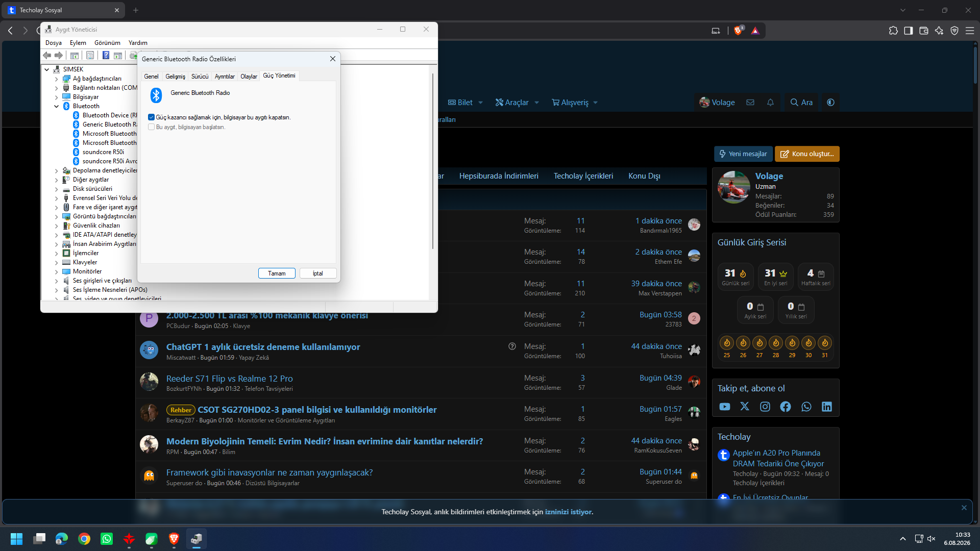Open forum notifications bell icon

point(770,103)
